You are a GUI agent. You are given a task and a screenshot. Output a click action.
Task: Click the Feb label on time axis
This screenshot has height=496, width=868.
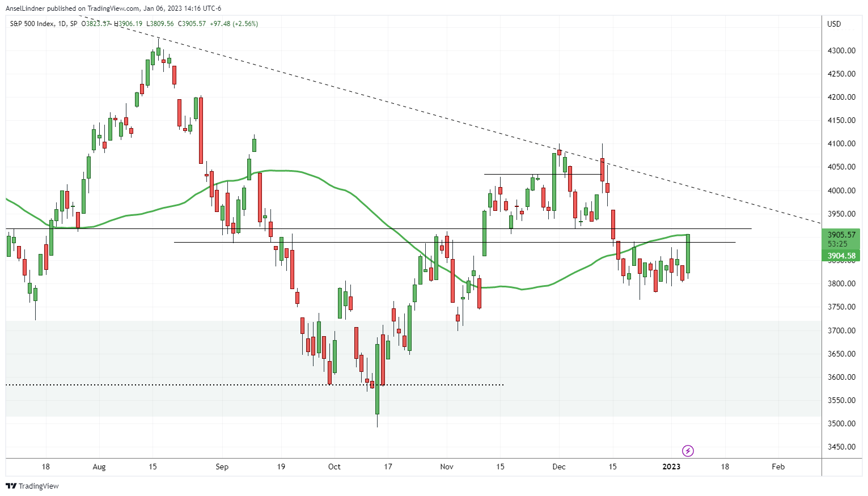click(778, 467)
